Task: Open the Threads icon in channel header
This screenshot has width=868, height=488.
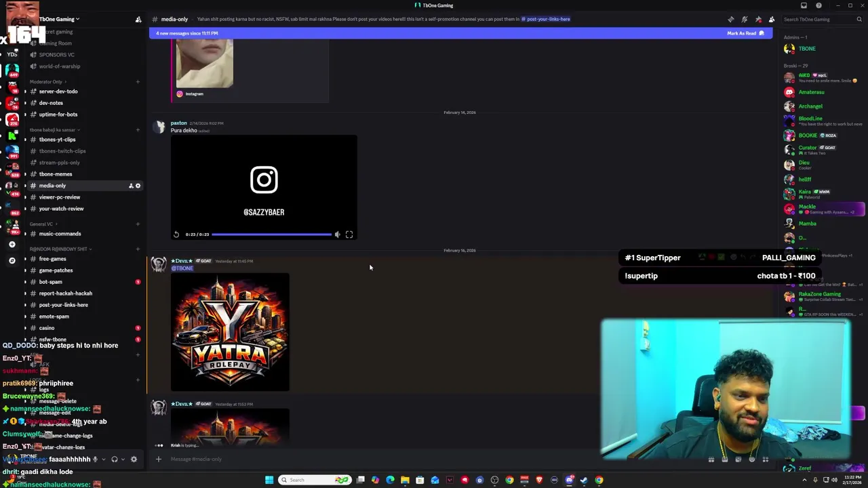Action: [730, 19]
